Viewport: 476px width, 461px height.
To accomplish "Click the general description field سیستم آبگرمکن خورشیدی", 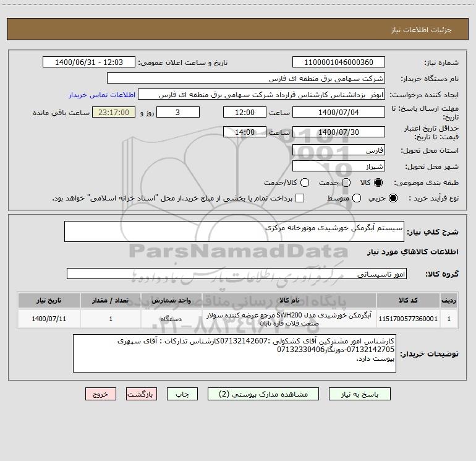I will click(x=234, y=231).
